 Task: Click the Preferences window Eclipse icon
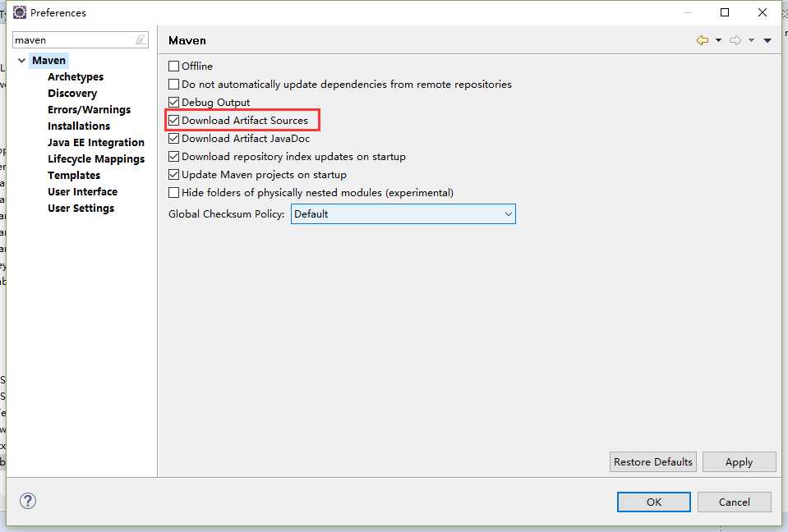19,12
